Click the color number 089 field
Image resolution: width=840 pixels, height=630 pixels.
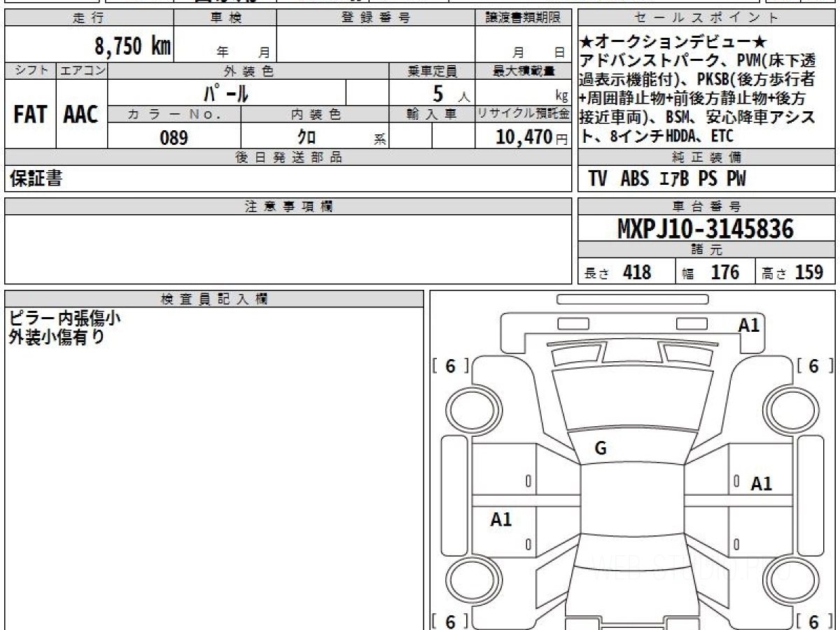tap(174, 138)
